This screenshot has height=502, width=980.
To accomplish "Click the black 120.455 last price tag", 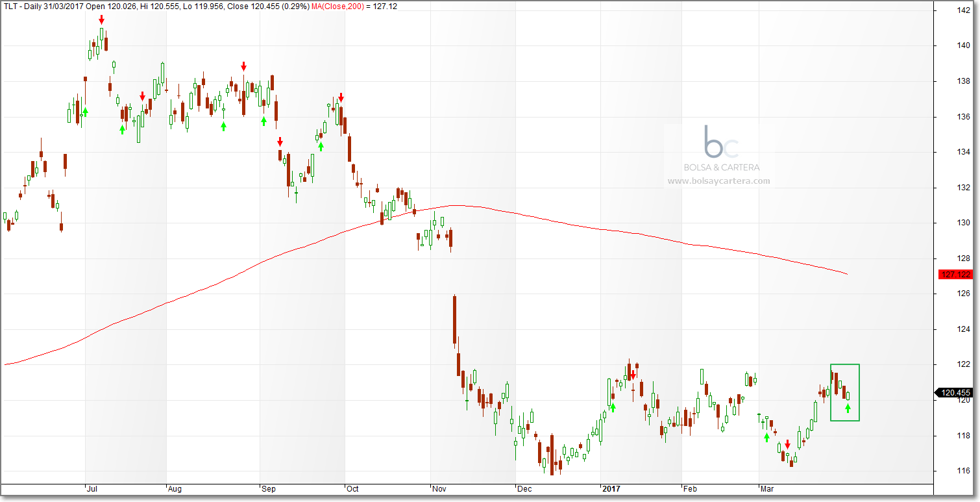I will click(953, 392).
